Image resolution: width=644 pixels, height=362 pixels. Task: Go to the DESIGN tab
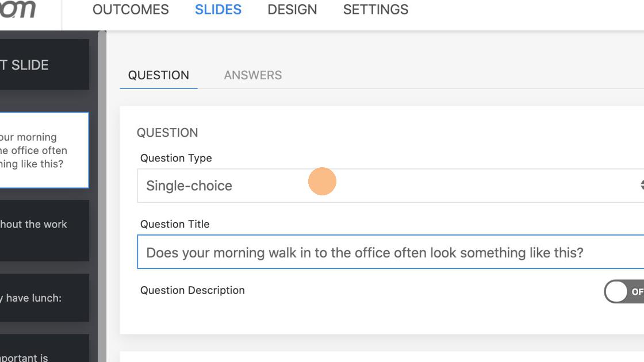point(292,10)
